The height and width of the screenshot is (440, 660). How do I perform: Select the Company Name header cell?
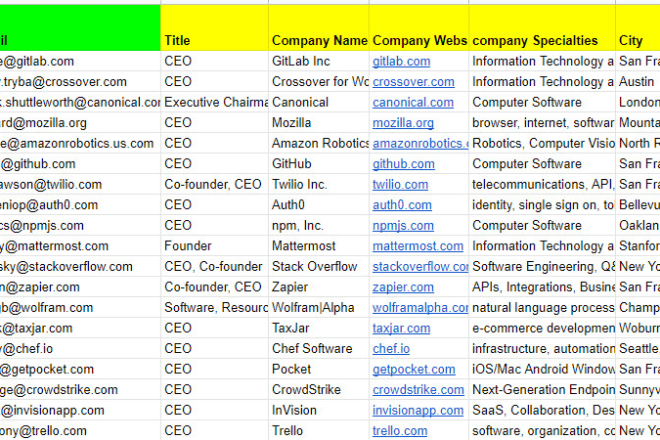[x=319, y=28]
